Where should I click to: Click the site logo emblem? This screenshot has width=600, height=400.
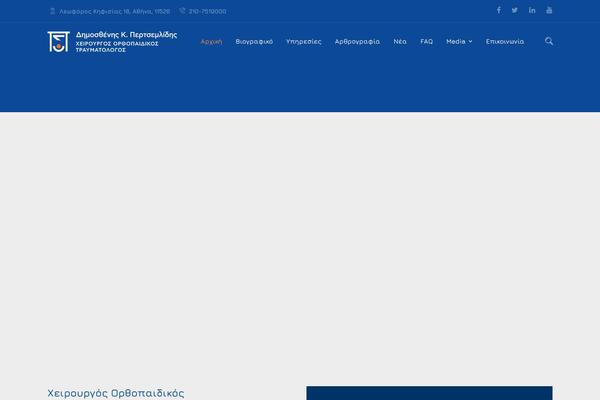(x=59, y=42)
